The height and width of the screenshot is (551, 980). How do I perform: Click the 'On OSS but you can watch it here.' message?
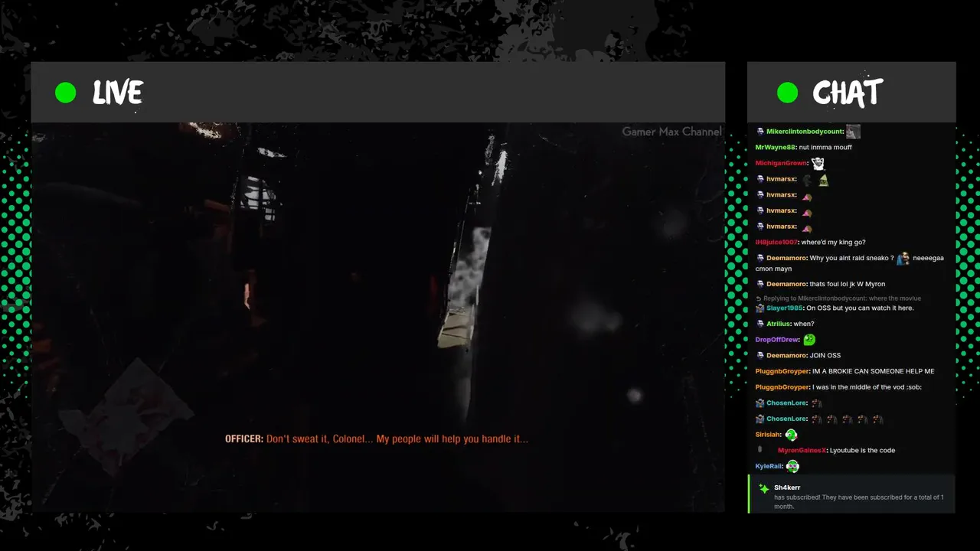[861, 308]
